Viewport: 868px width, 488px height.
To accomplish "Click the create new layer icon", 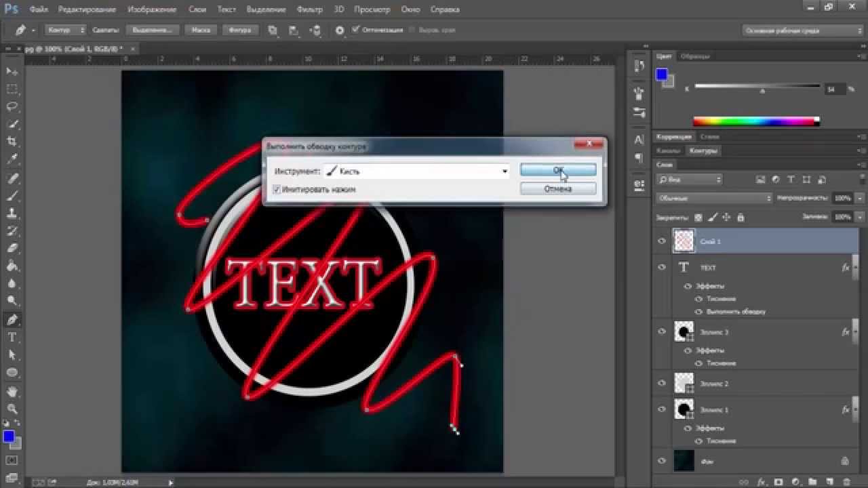I will [828, 482].
